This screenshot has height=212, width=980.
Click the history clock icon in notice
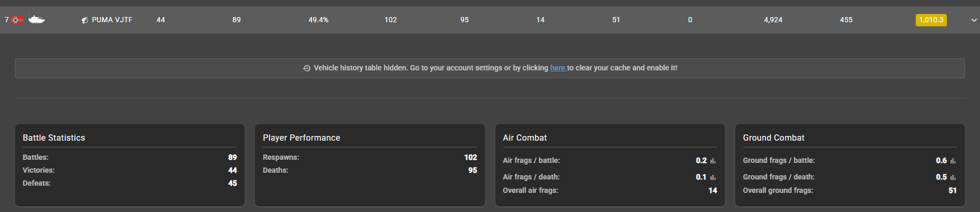click(x=307, y=68)
